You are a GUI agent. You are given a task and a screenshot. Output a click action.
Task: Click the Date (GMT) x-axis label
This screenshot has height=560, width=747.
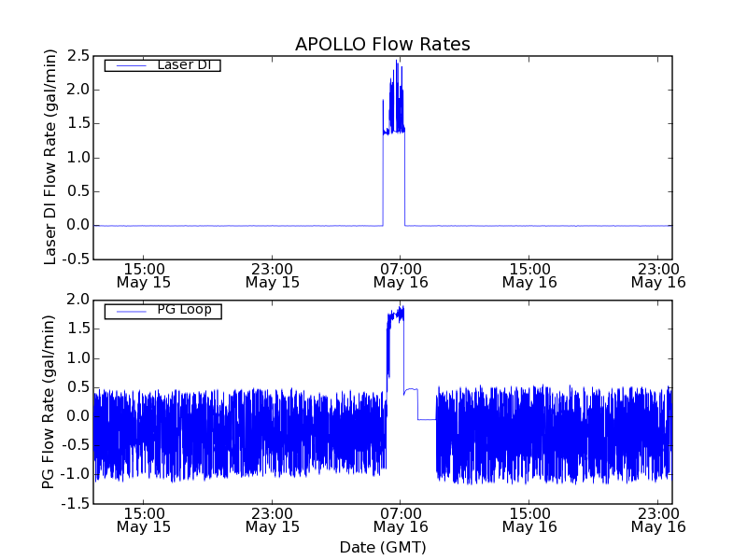[382, 547]
